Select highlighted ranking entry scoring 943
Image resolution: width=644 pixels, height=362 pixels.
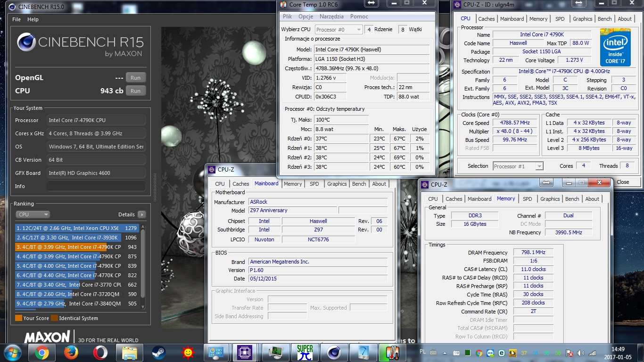coord(77,247)
